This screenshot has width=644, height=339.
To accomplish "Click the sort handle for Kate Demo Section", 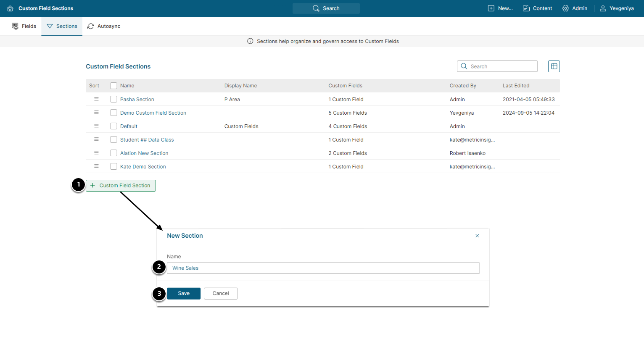I will (96, 166).
